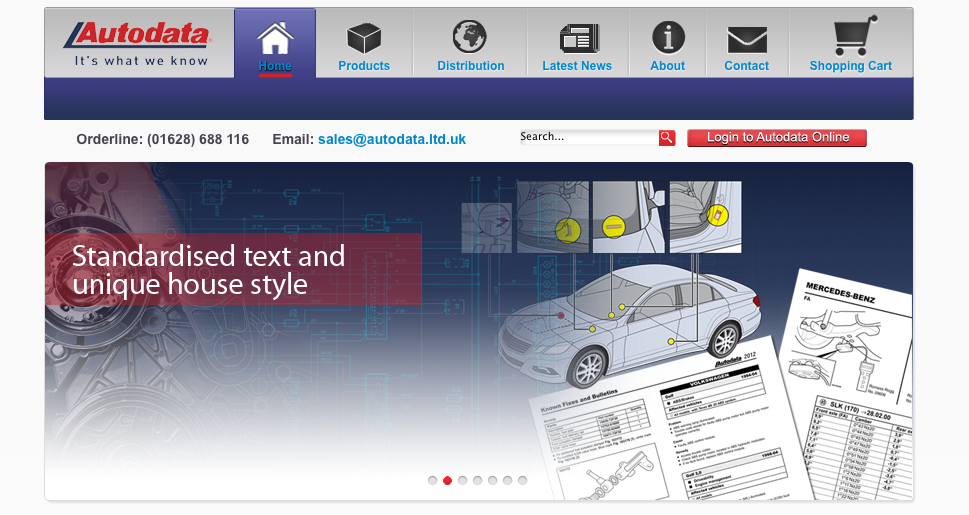This screenshot has width=969, height=515.
Task: Click the yellow minus component location thumbnail
Action: click(628, 216)
